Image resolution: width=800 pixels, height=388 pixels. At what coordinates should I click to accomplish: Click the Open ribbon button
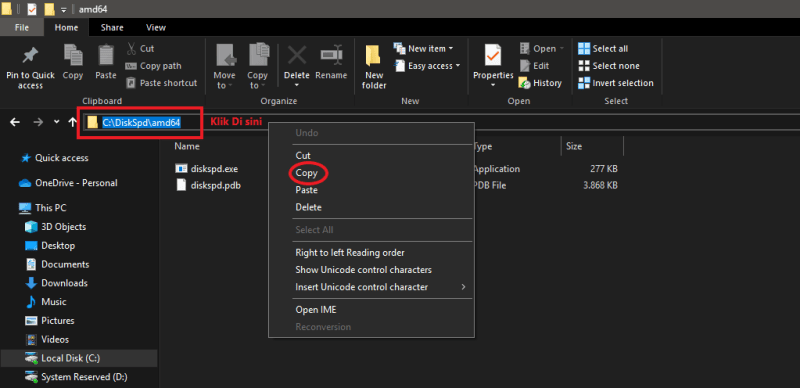[542, 48]
